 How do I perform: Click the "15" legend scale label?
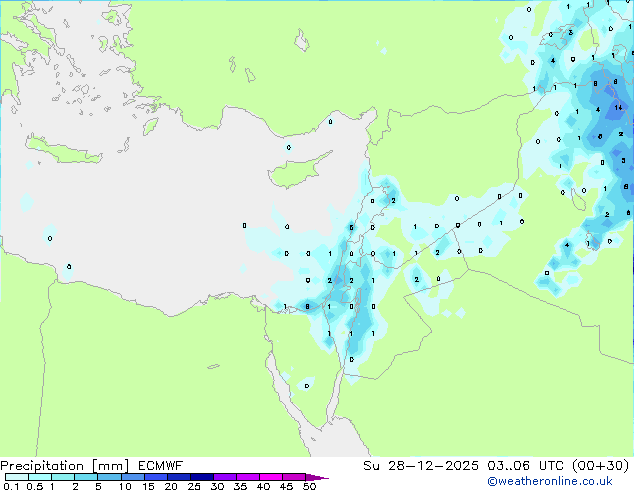pyautogui.click(x=148, y=486)
